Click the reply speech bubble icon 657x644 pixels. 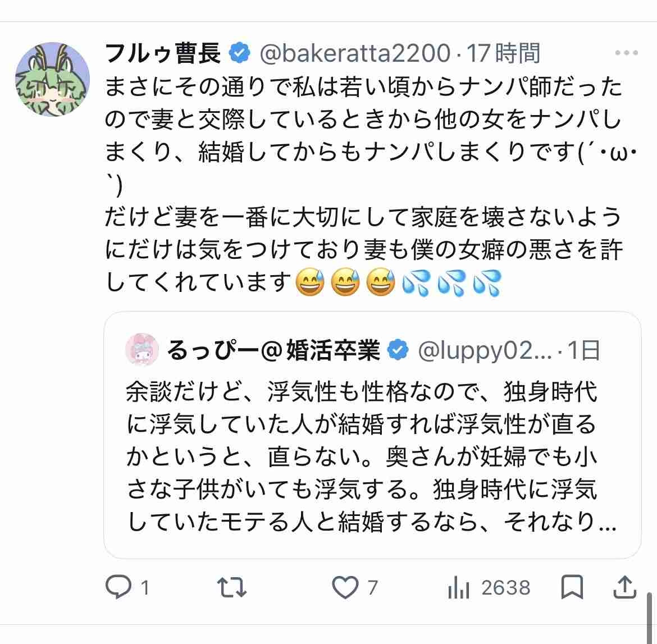click(119, 587)
